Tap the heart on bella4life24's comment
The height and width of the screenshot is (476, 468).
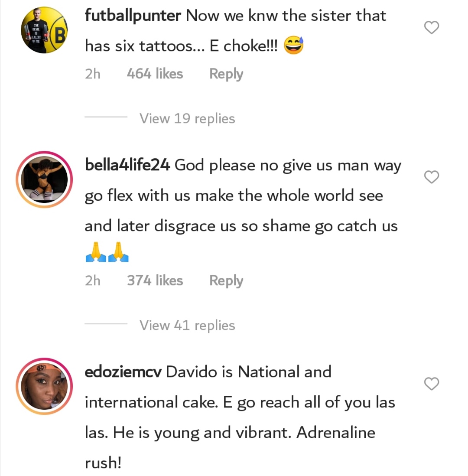coord(431,177)
